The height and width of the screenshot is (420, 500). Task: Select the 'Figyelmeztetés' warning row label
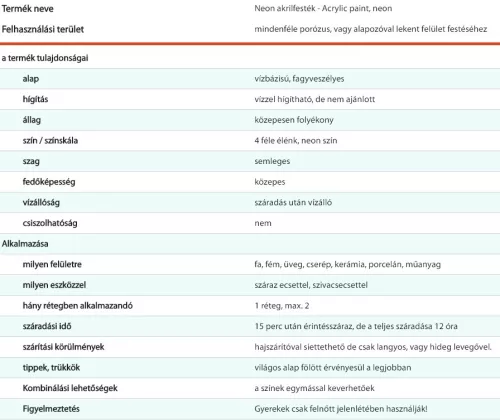click(51, 409)
